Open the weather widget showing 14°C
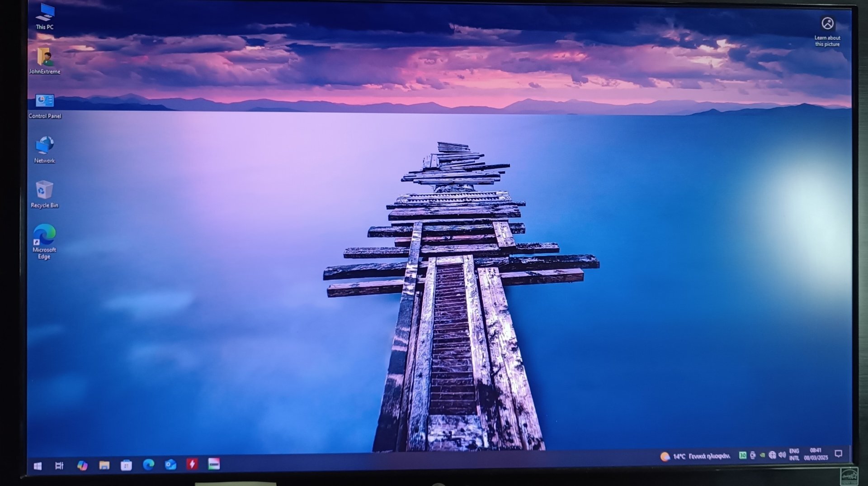This screenshot has height=486, width=868. 695,457
